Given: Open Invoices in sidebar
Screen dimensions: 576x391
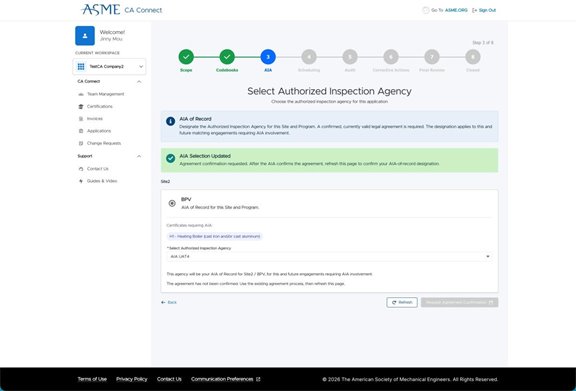Looking at the screenshot, I should (x=95, y=119).
